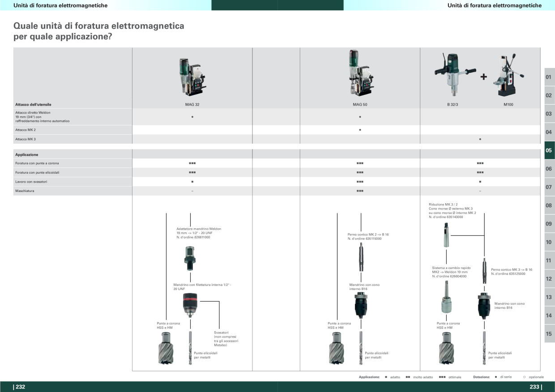Image resolution: width=555 pixels, height=392 pixels.
Task: Click the Weldon adapter image under MAG 32
Action: 191,258
